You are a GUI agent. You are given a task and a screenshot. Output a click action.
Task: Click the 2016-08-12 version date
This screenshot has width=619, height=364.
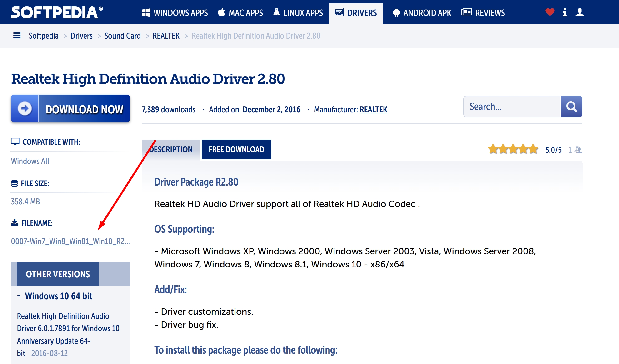(49, 353)
